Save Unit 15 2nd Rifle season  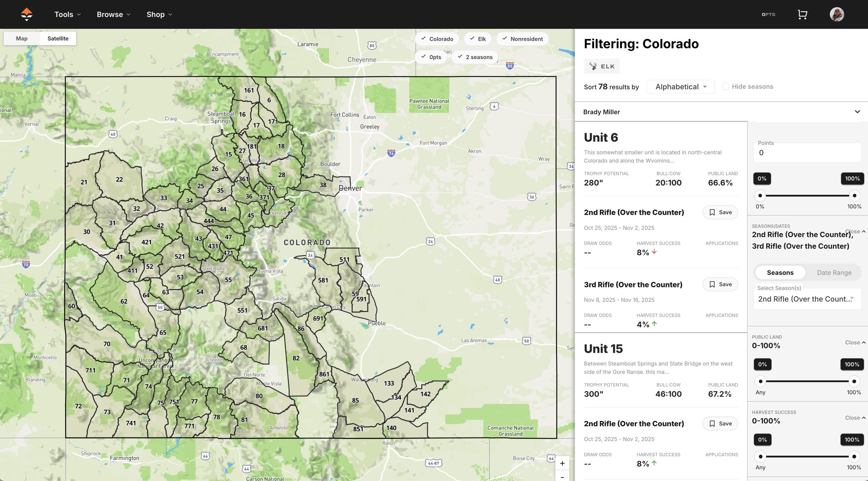[720, 423]
